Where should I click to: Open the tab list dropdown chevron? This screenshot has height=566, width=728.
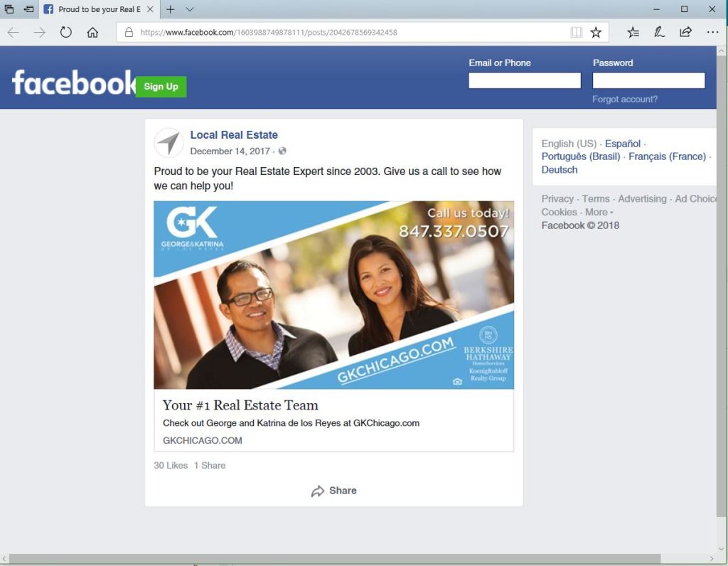pyautogui.click(x=190, y=9)
